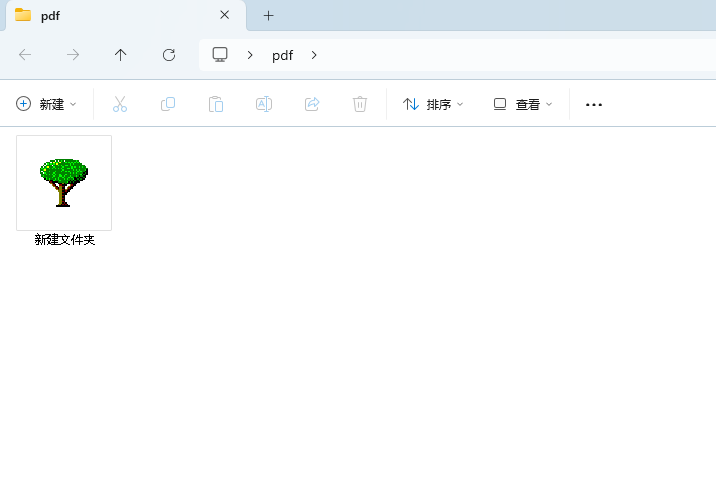
Task: Click the Rename icon in toolbar
Action: [x=264, y=104]
